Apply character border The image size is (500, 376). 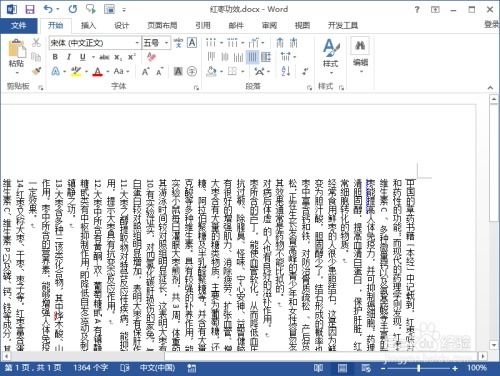tap(192, 43)
